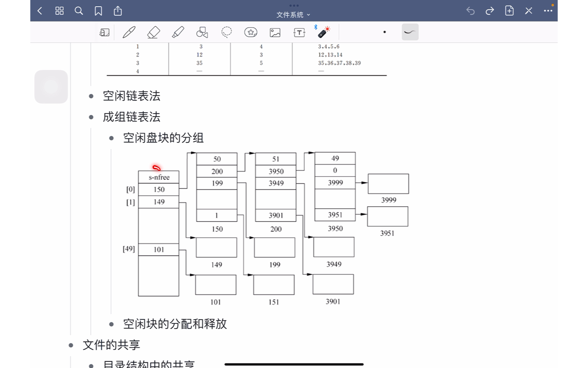Open the four-square thumbnail view
The image size is (588, 368).
point(59,11)
